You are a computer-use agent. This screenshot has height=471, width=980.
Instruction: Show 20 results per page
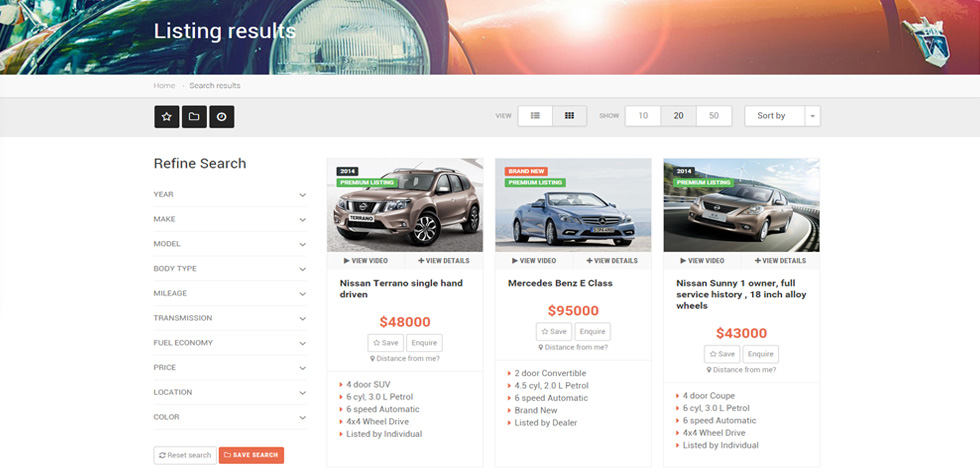[x=679, y=116]
